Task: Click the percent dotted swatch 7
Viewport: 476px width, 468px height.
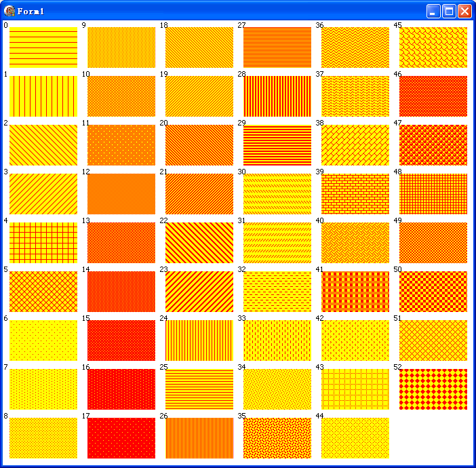Action: 43,389
